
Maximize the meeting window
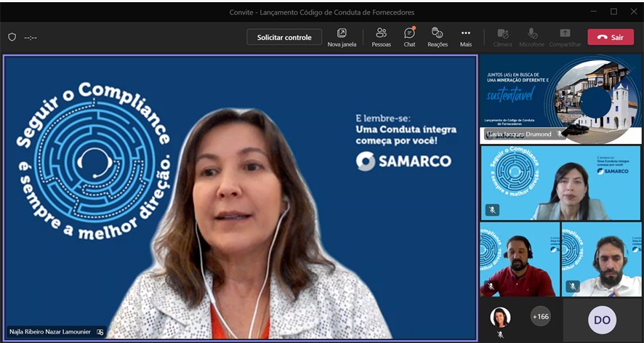pyautogui.click(x=613, y=12)
